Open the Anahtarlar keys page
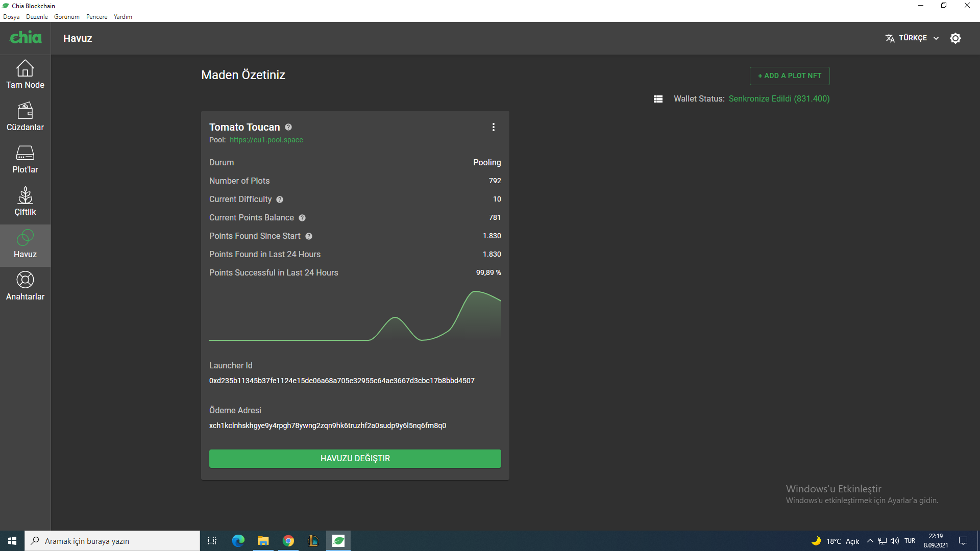 point(25,287)
